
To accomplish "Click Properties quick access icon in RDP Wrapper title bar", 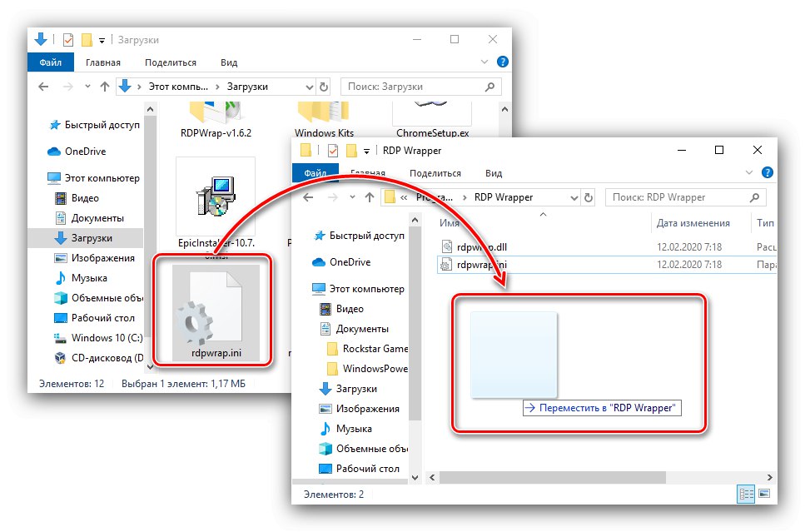I will pyautogui.click(x=333, y=151).
